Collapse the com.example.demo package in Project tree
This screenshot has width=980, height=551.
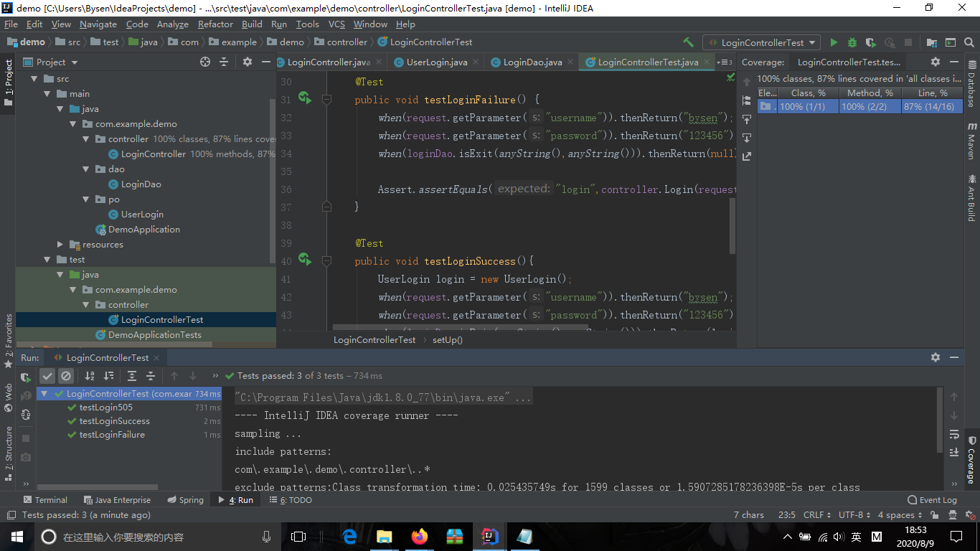click(72, 123)
